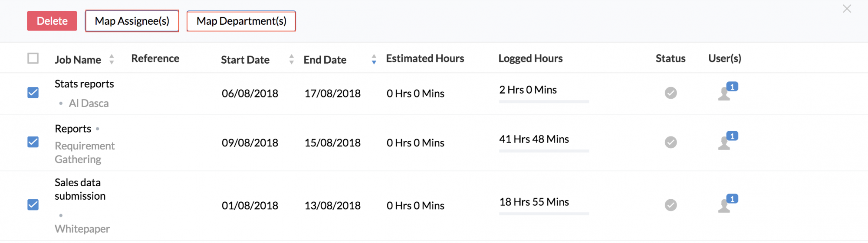Toggle the select-all header checkbox
Image resolution: width=868 pixels, height=243 pixels.
pyautogui.click(x=33, y=58)
